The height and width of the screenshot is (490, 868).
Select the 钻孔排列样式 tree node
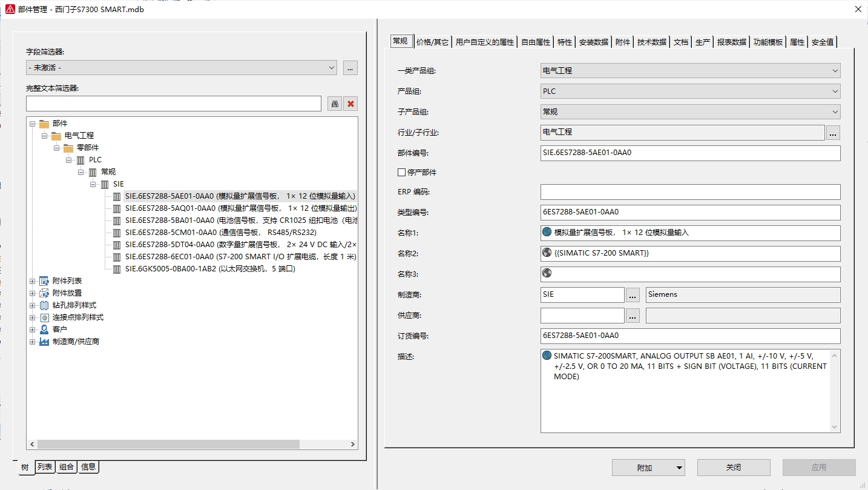(x=74, y=305)
